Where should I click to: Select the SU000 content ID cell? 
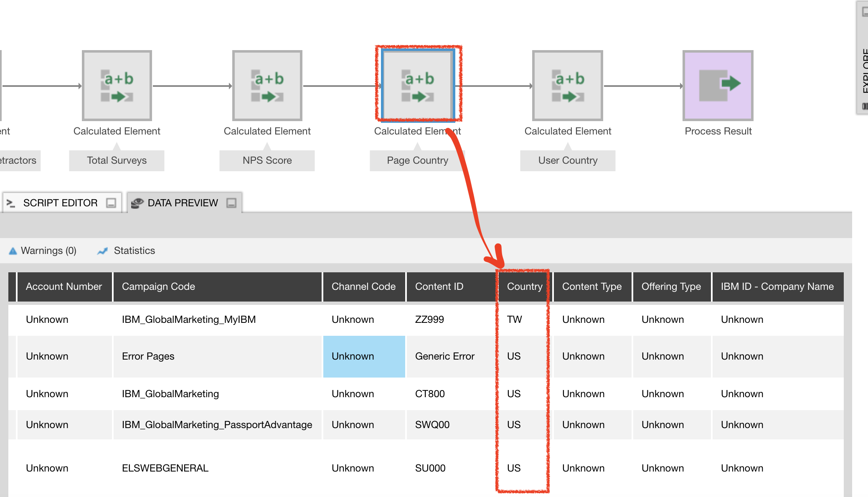tap(452, 468)
